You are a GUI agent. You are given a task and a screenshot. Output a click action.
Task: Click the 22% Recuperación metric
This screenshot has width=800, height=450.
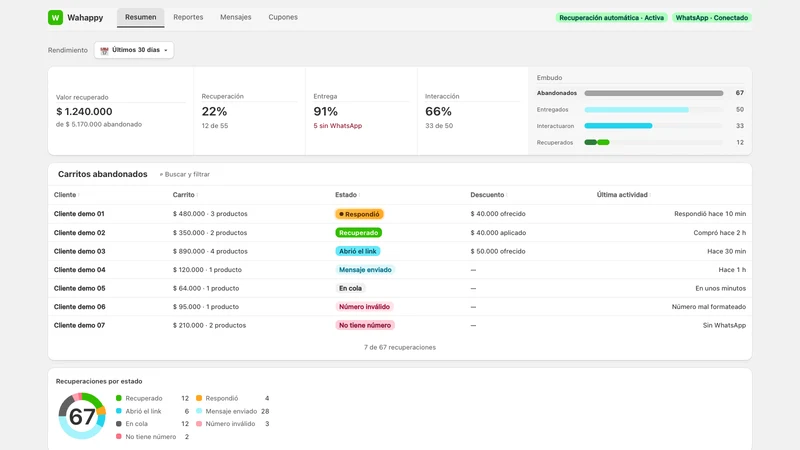214,111
